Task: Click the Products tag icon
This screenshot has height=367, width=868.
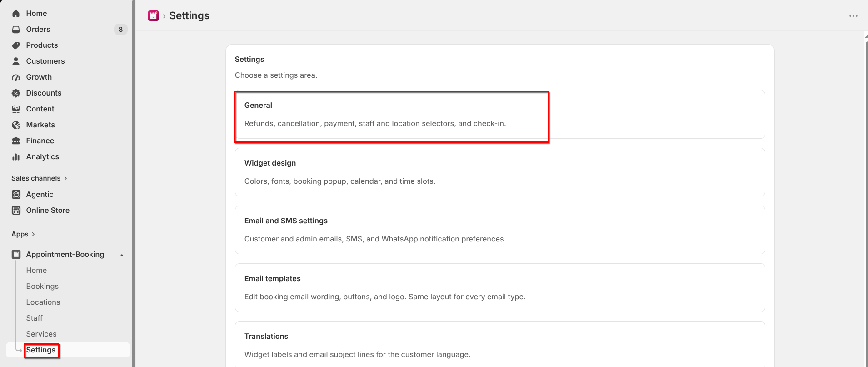Action: 16,45
